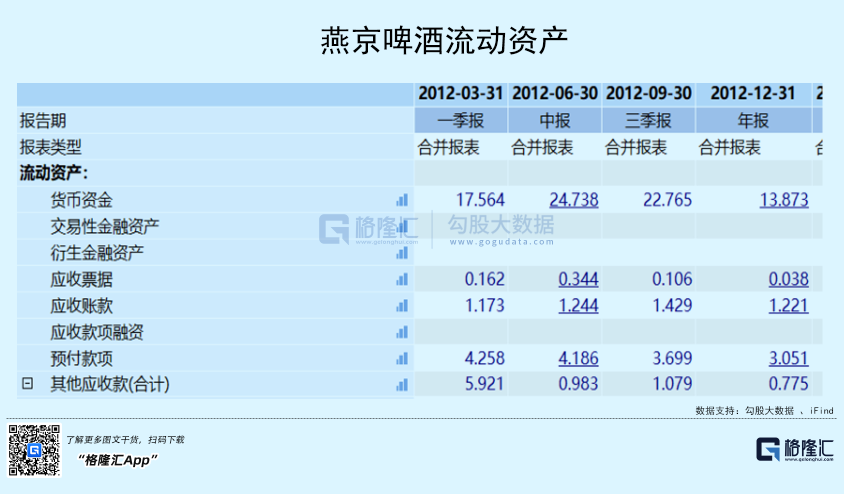
Task: Click the 3.699 预付款项 value
Action: click(x=672, y=358)
